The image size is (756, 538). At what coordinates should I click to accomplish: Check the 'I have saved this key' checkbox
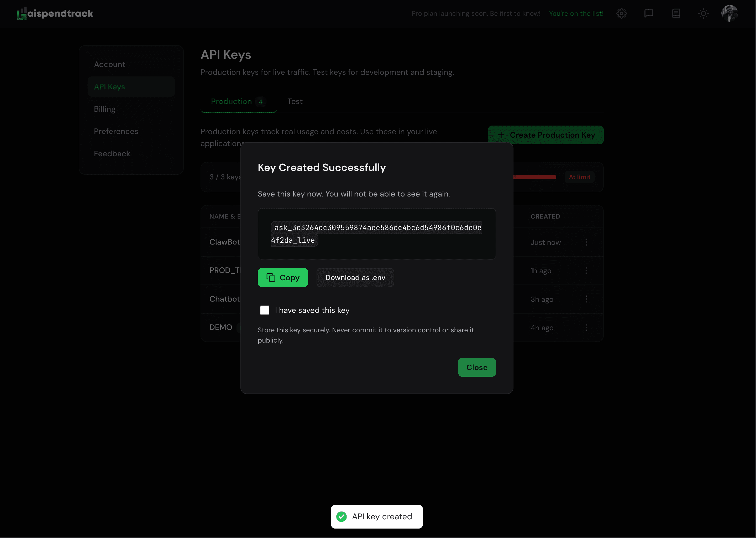point(264,310)
